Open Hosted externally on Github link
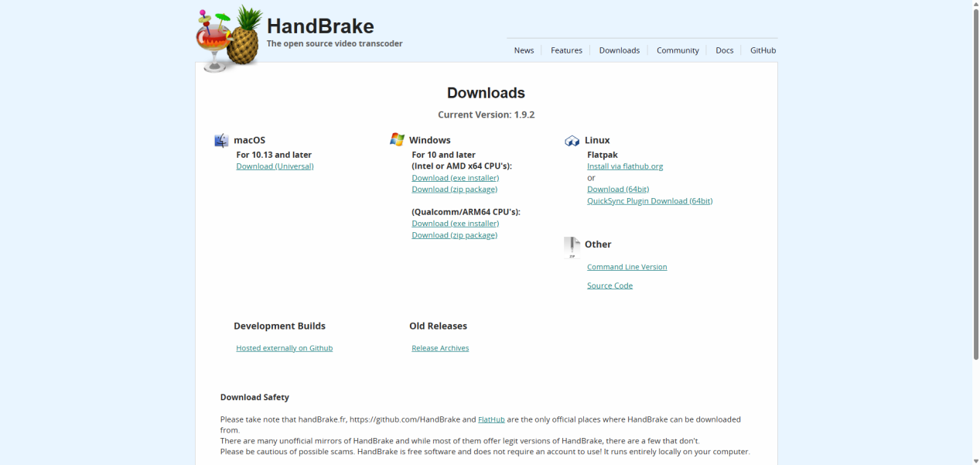The height and width of the screenshot is (465, 980). tap(284, 348)
